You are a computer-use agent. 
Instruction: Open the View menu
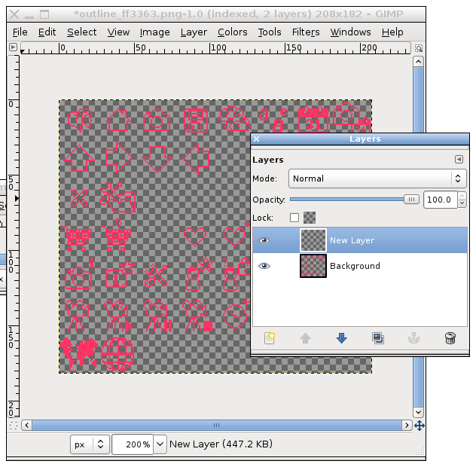[118, 32]
